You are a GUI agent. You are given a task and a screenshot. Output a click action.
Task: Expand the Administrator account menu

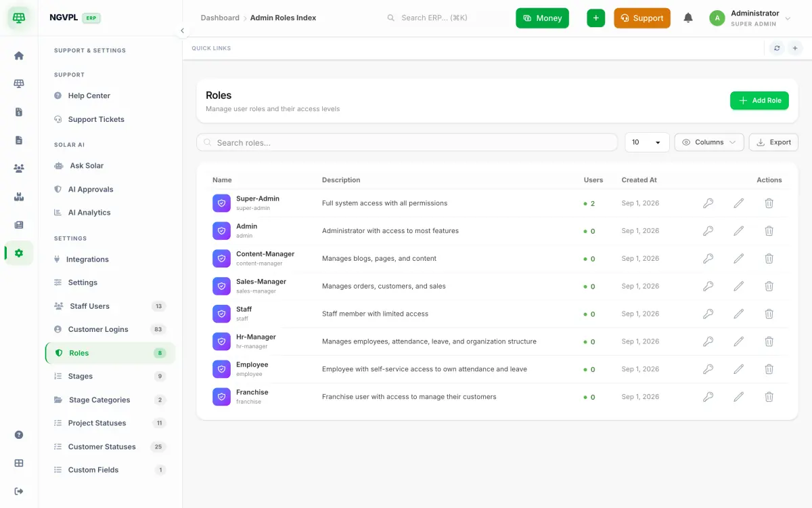pyautogui.click(x=750, y=18)
